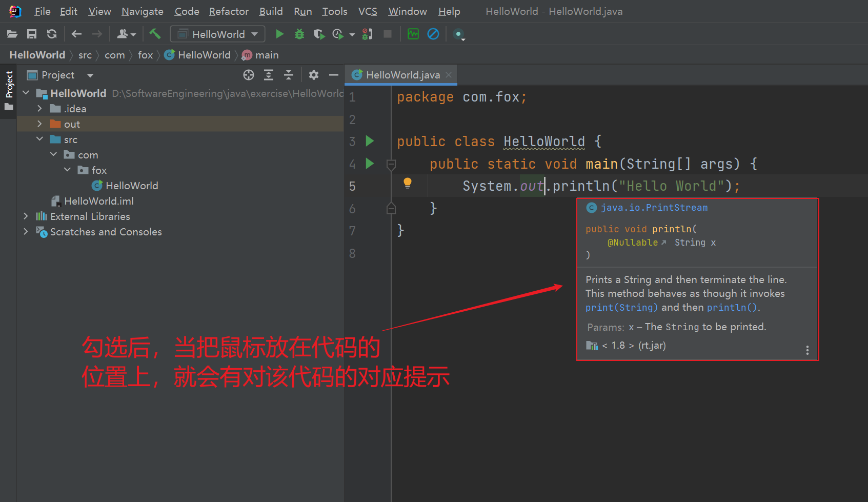This screenshot has width=868, height=502.
Task: Open the Build menu
Action: coord(271,11)
